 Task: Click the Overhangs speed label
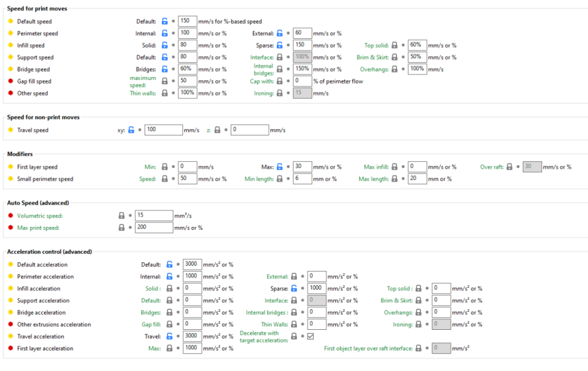pyautogui.click(x=374, y=69)
